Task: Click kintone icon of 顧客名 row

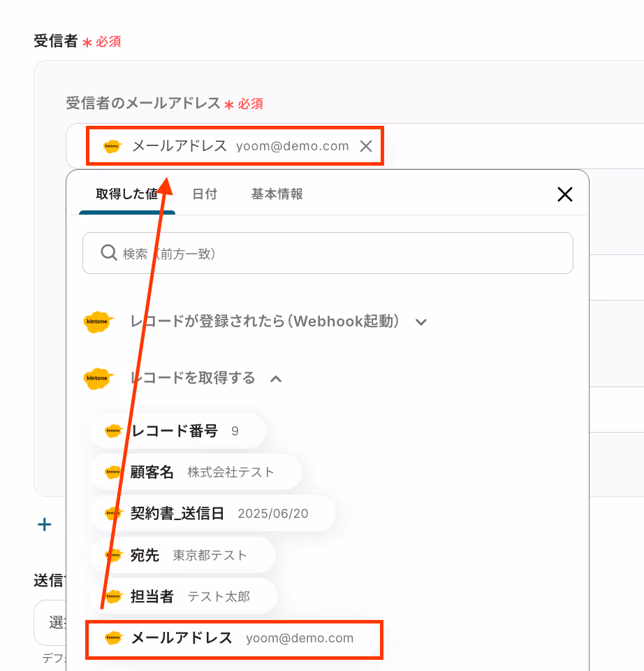Action: pyautogui.click(x=113, y=472)
